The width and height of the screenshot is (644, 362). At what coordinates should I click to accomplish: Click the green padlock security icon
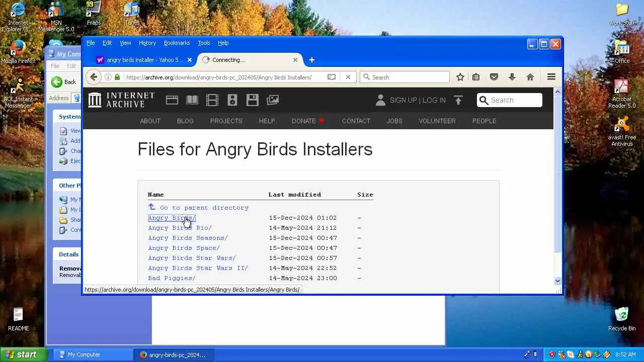click(117, 77)
